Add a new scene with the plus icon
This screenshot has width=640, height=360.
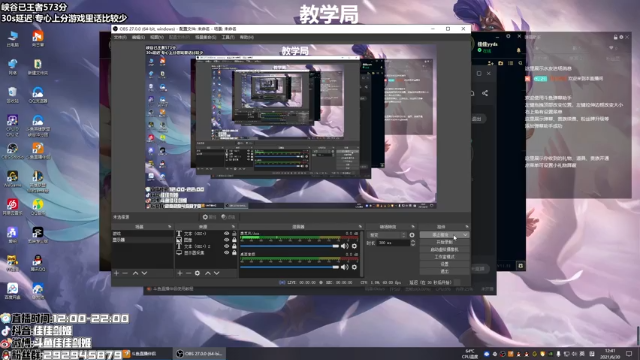116,273
